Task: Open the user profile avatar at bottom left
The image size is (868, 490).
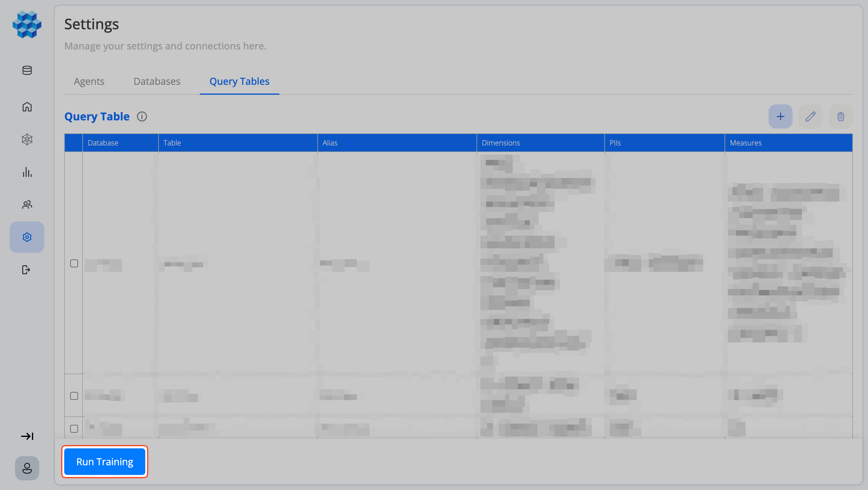Action: [x=27, y=468]
